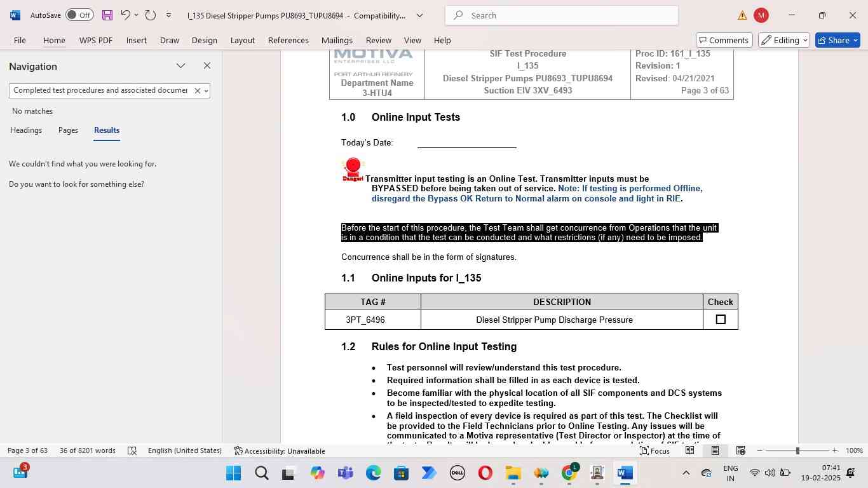Viewport: 868px width, 488px height.
Task: Open the Mailings ribbon tab
Action: pos(337,40)
